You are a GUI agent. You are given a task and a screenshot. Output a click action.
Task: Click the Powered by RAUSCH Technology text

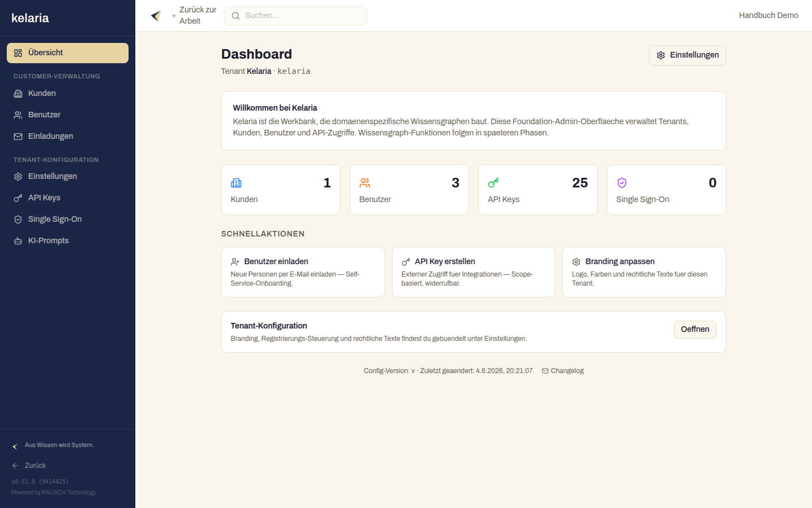pyautogui.click(x=54, y=492)
